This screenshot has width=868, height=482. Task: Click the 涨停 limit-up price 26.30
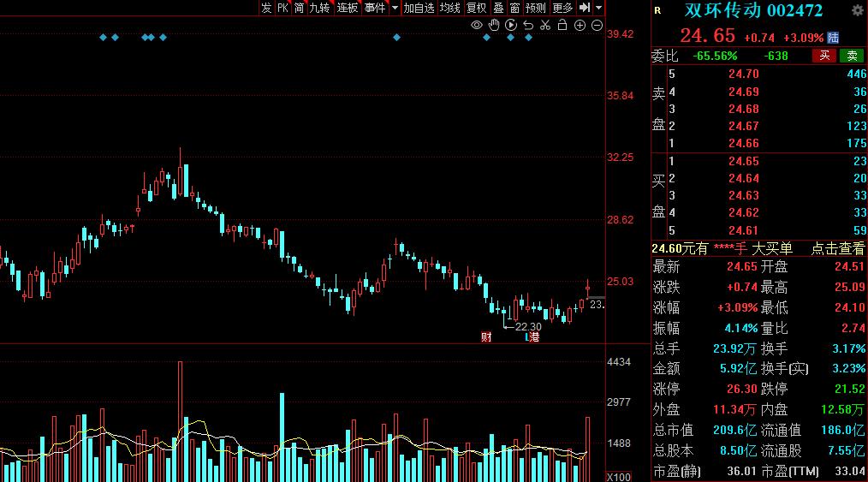pos(742,389)
